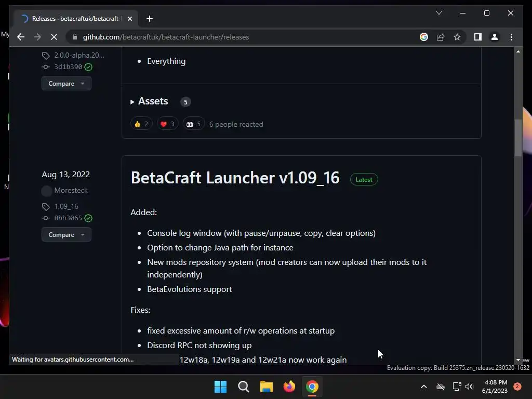View site security lock info
Screen dimensions: 532x399
pos(75,37)
